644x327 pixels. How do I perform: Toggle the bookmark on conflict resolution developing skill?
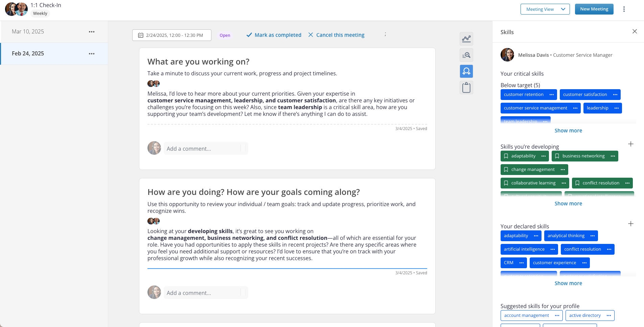point(577,183)
